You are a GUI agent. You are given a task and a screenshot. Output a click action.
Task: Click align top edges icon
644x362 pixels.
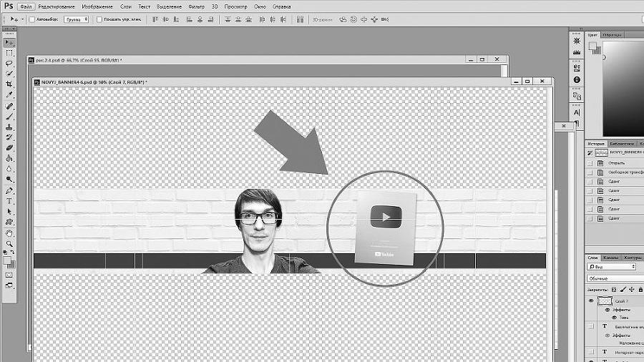155,19
